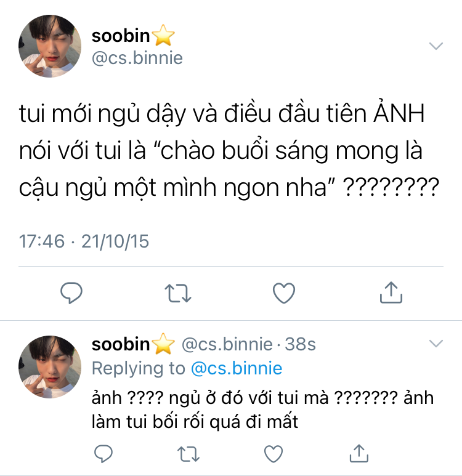Viewport: 462px width, 476px height.
Task: Retweet the reply tweet posted 38s ago
Action: click(x=188, y=454)
